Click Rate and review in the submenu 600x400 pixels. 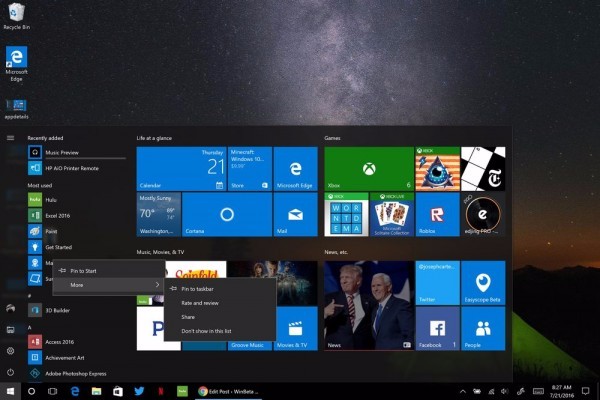[200, 302]
